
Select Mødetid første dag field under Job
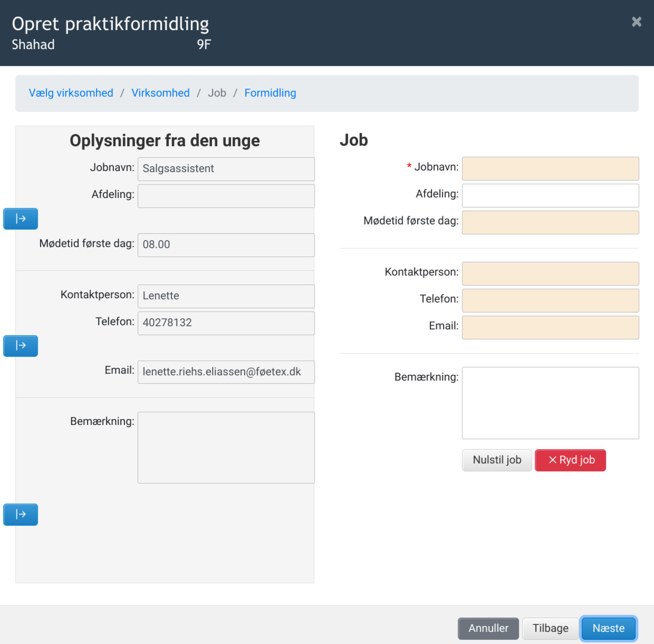tap(550, 223)
